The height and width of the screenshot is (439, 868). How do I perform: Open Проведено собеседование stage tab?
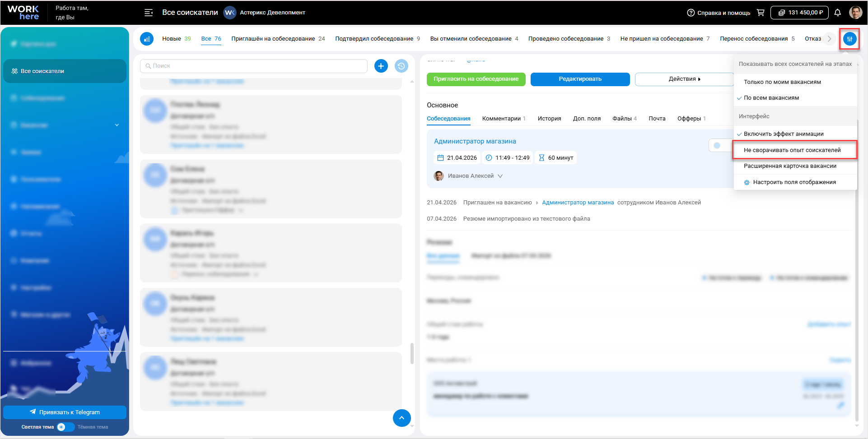click(x=569, y=39)
